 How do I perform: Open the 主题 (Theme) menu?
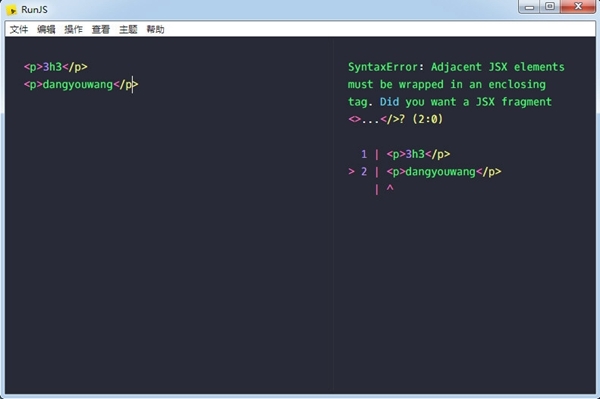click(x=128, y=29)
